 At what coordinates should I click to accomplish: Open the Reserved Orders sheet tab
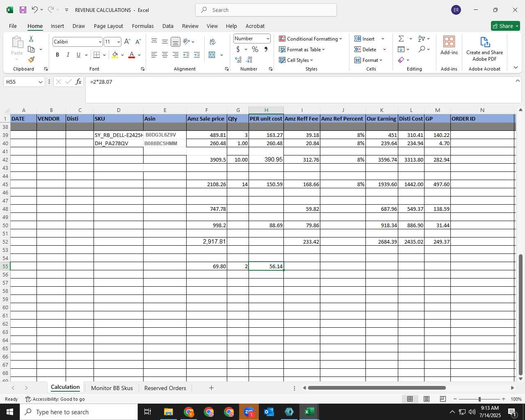pos(165,388)
